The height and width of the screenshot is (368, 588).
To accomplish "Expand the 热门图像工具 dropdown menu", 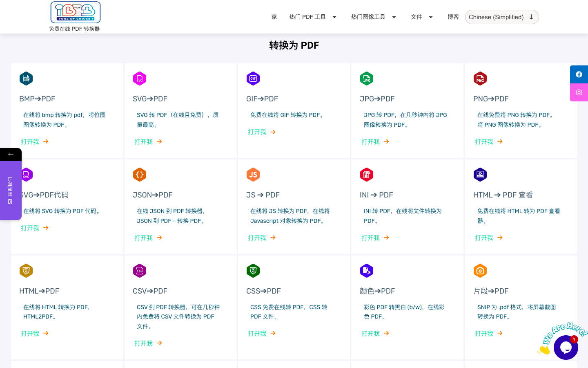I will tap(373, 17).
